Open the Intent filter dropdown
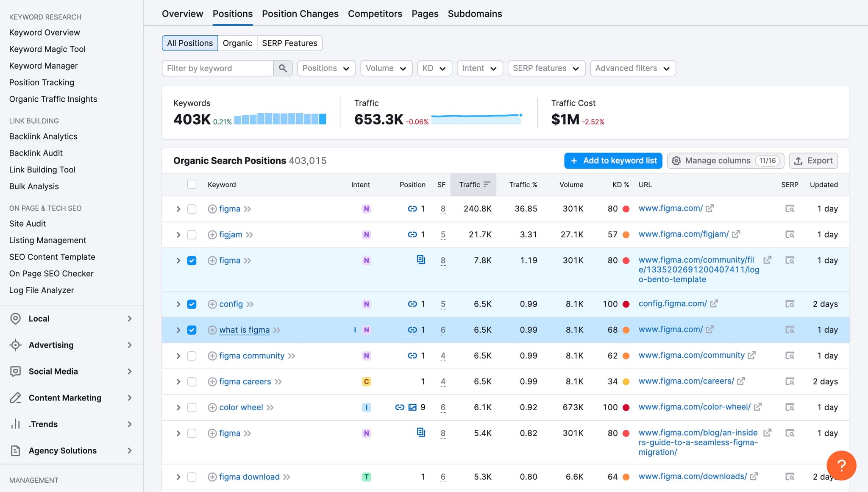Screen dimensions: 868x492 tap(479, 68)
